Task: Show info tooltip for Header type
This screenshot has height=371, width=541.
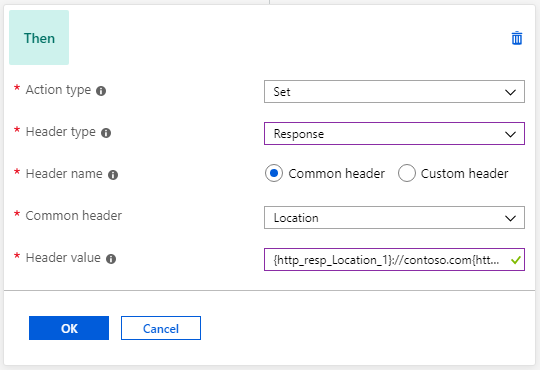Action: pos(106,133)
